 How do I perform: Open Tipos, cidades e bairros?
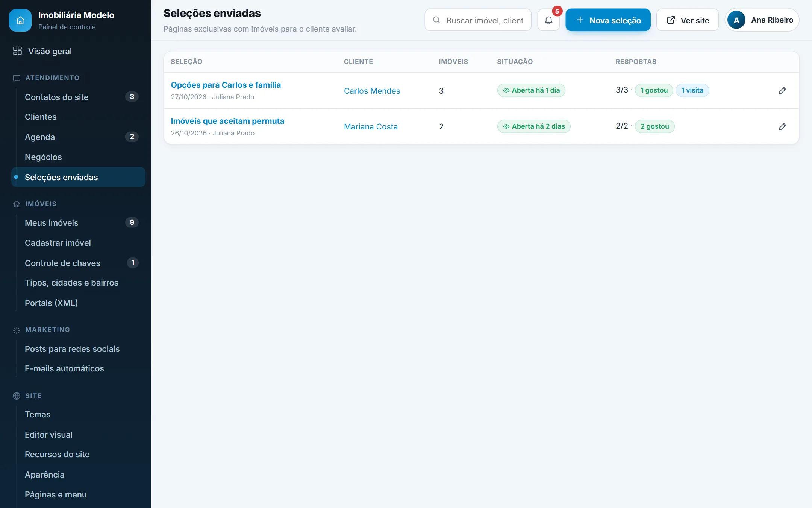coord(78,283)
